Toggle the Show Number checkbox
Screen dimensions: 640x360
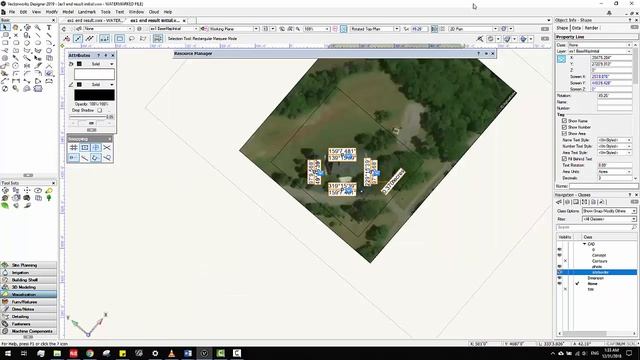564,127
